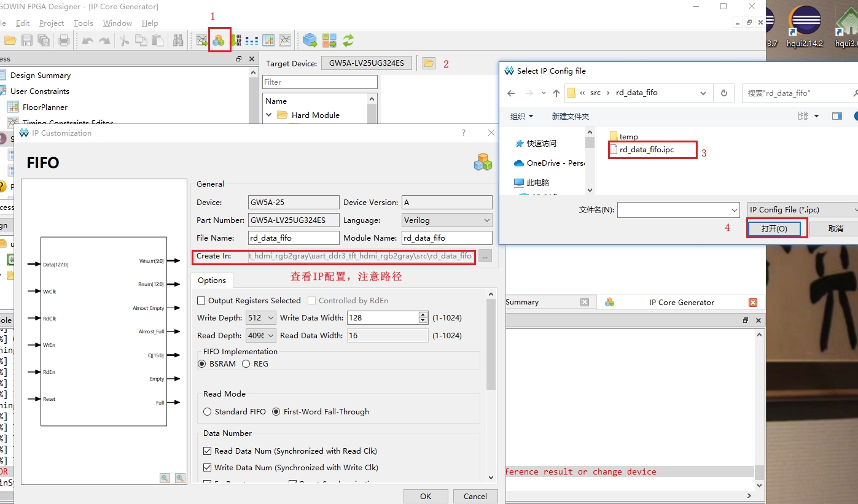Click the File Name rd_data_fifo field

coord(294,238)
